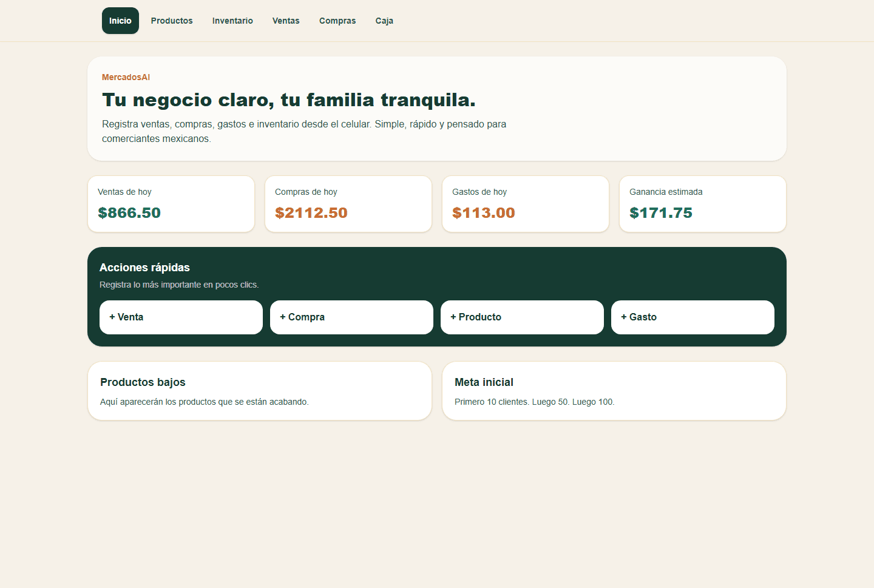The height and width of the screenshot is (588, 874).
Task: Click the Compras de hoy card label
Action: click(x=306, y=192)
